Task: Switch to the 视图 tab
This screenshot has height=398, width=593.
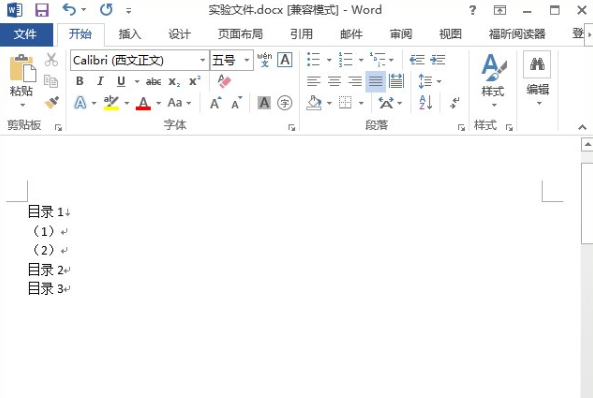Action: [x=450, y=34]
